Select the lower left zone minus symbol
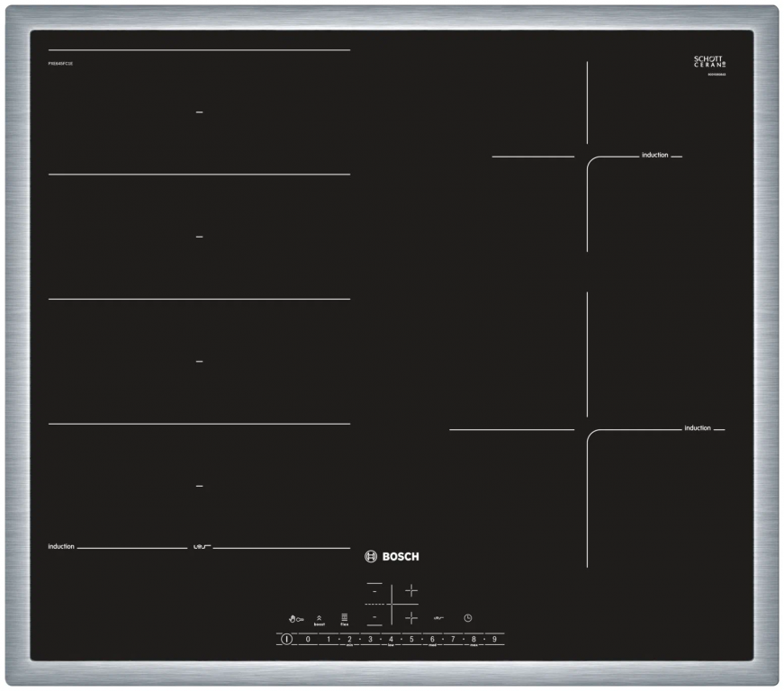This screenshot has width=784, height=691. (x=374, y=617)
